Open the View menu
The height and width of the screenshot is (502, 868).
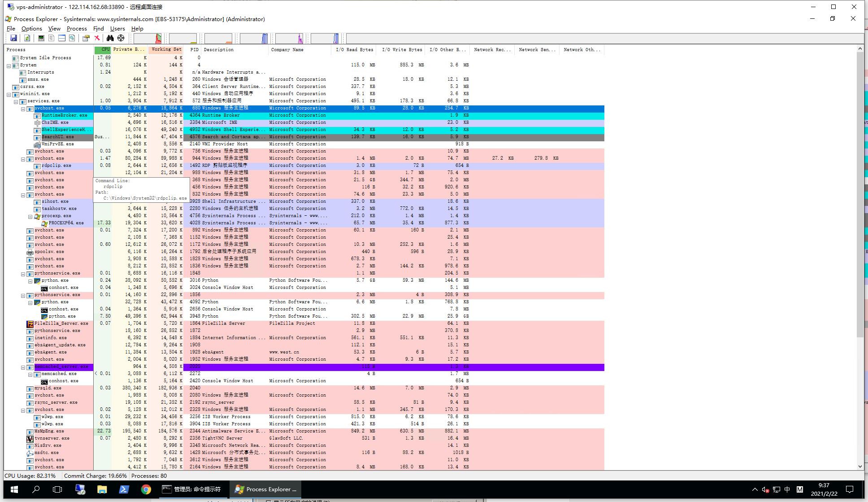click(54, 28)
